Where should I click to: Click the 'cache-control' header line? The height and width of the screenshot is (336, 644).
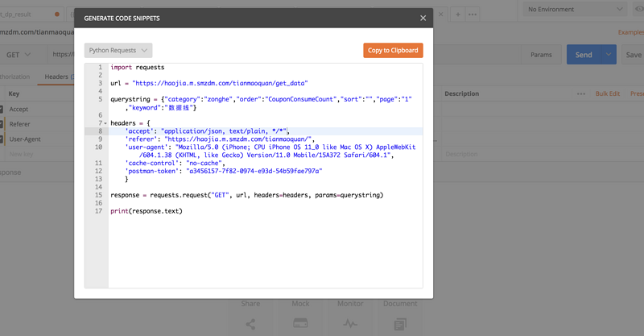tap(175, 164)
